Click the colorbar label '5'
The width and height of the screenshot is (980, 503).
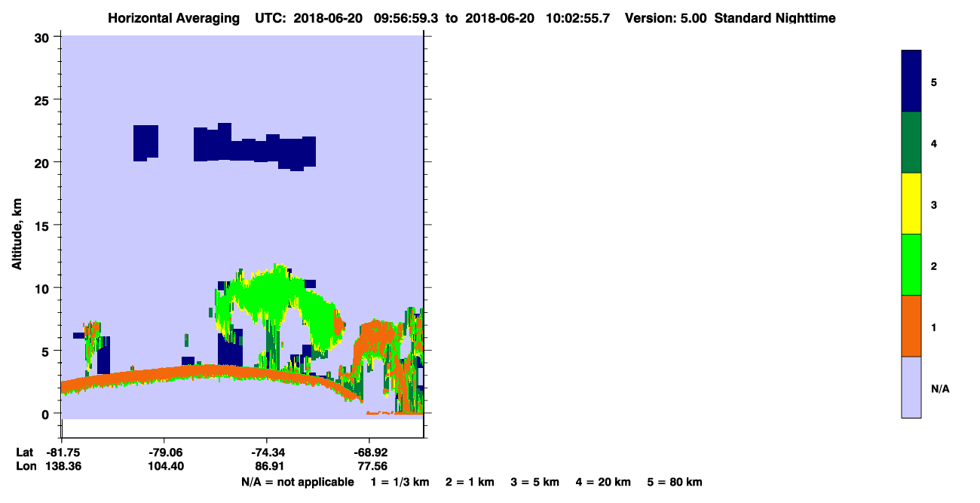coord(934,82)
